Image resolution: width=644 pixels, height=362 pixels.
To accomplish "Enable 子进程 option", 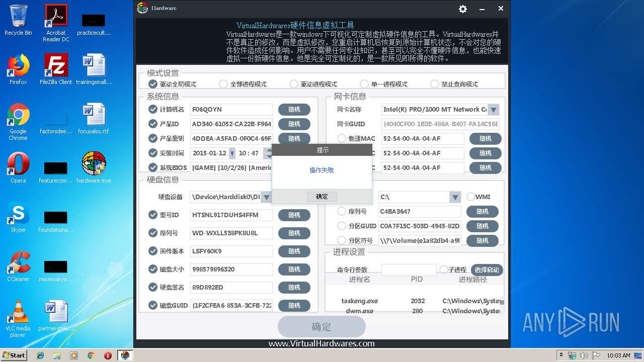I will pyautogui.click(x=444, y=269).
